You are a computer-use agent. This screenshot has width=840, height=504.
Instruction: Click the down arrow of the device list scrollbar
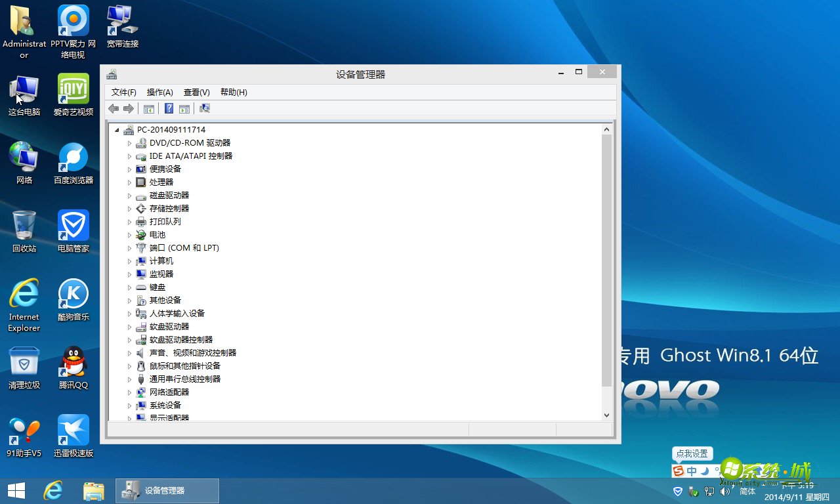[606, 415]
